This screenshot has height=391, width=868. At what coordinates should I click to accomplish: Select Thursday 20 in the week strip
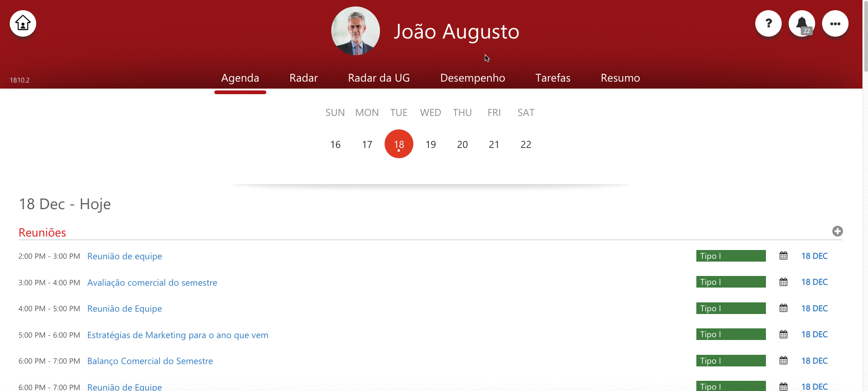click(x=462, y=144)
